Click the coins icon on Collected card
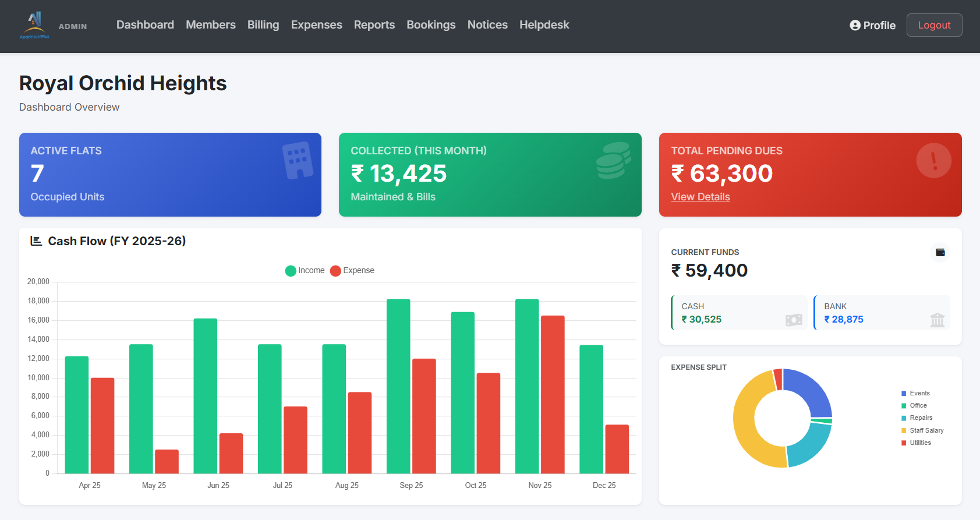Viewport: 980px width, 520px height. click(614, 160)
